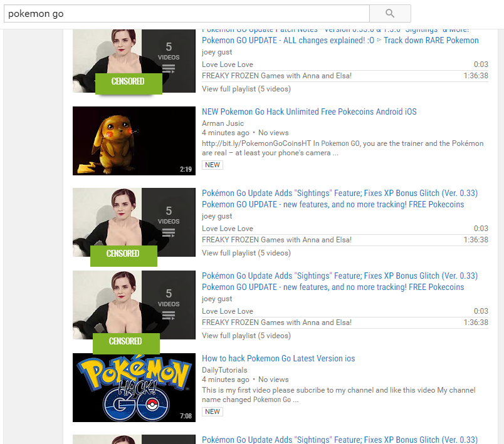
Task: Click the NEW badge under DailyTutorials video
Action: [x=213, y=411]
